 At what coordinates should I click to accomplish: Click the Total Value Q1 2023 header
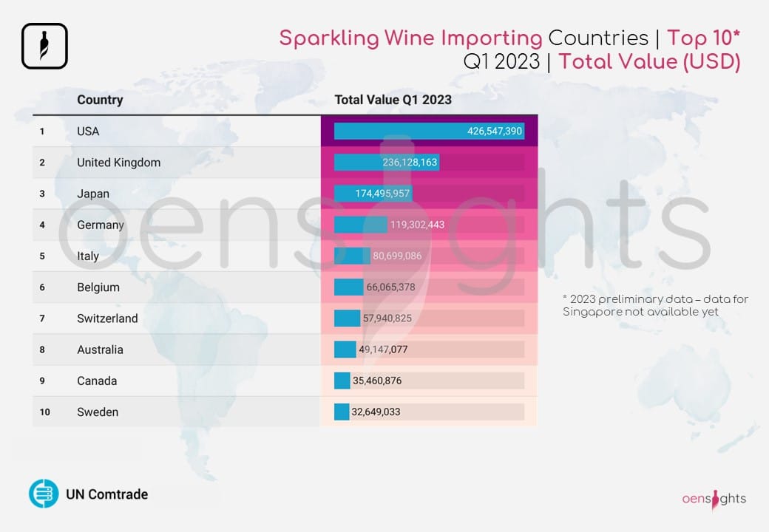click(x=393, y=100)
